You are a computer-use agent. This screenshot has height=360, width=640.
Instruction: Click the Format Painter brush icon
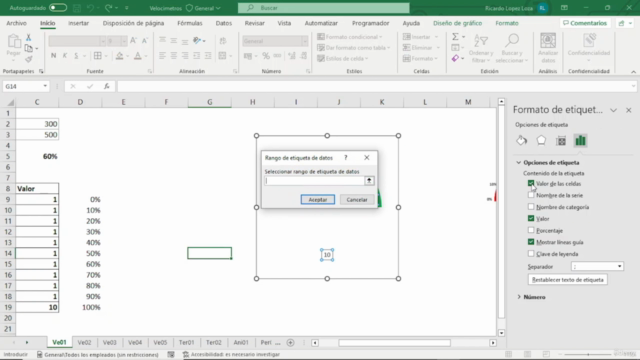(x=29, y=60)
